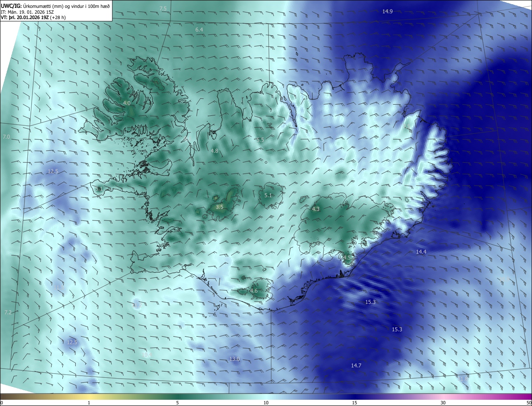532x406 pixels.
Task: Select the 4.0 value on the Westfjords
Action: (x=127, y=103)
